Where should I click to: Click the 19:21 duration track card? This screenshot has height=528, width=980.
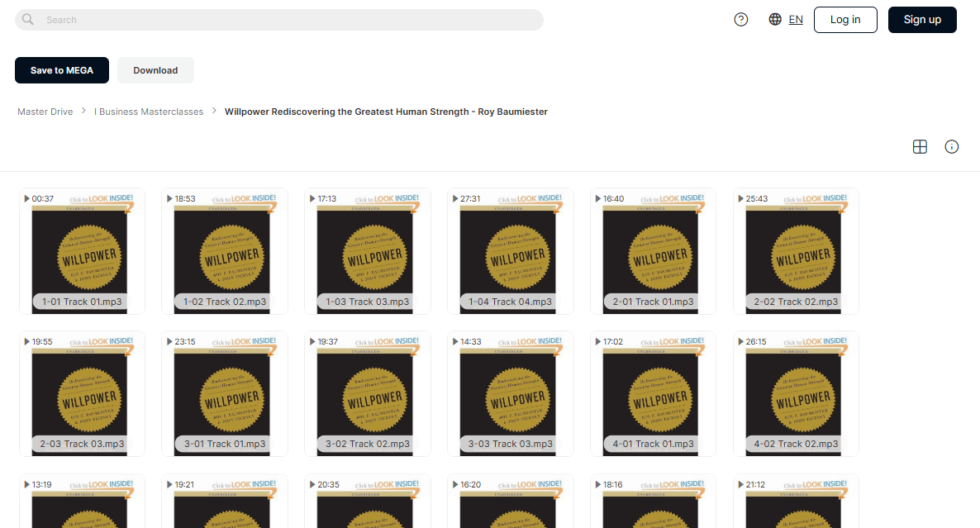[x=225, y=501]
